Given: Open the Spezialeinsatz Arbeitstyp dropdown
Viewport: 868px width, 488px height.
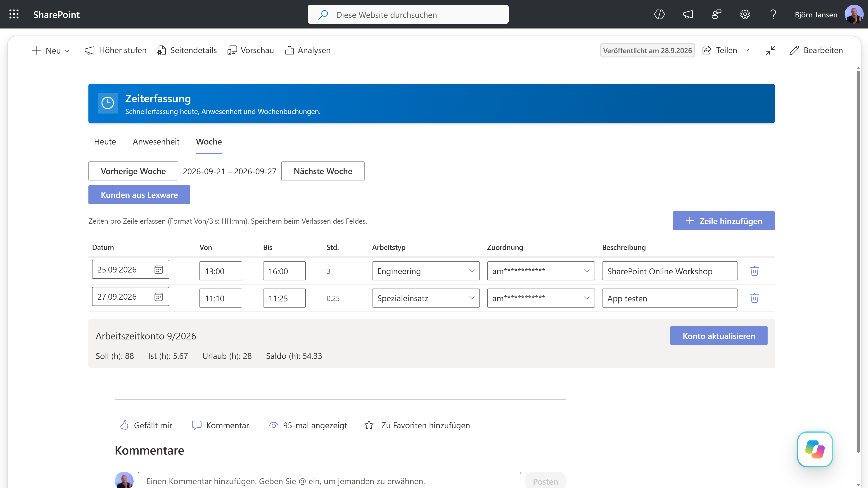Looking at the screenshot, I should tap(426, 298).
